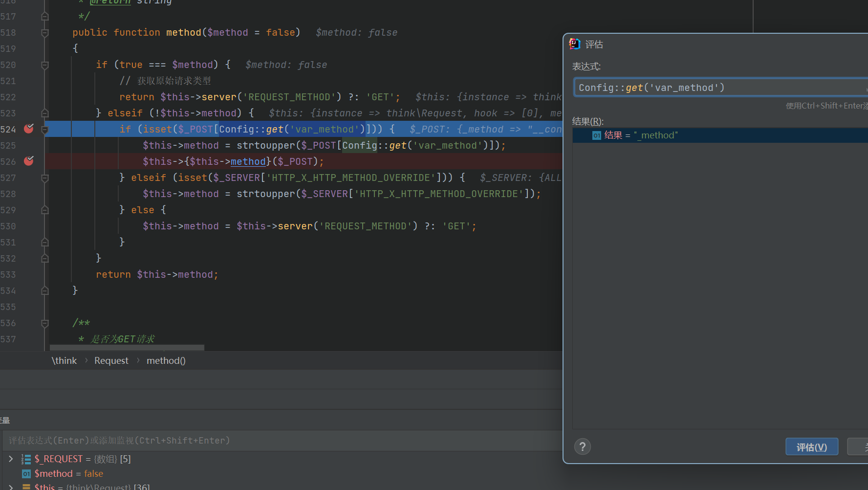This screenshot has width=868, height=490.
Task: Open help with question mark button
Action: 583,446
